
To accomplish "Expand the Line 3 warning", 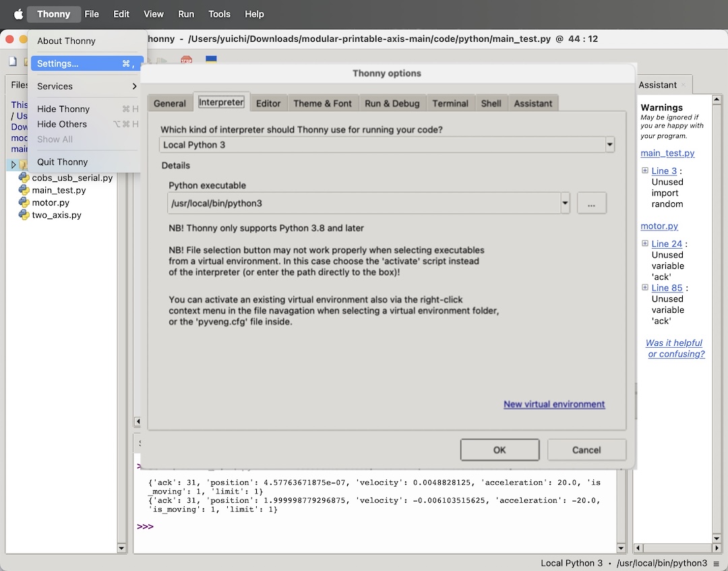I will click(x=645, y=171).
